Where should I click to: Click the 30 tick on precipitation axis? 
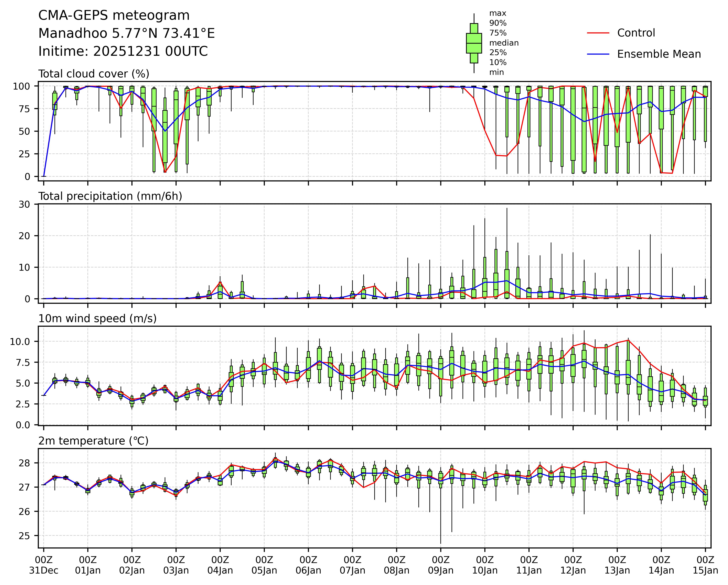pyautogui.click(x=24, y=204)
